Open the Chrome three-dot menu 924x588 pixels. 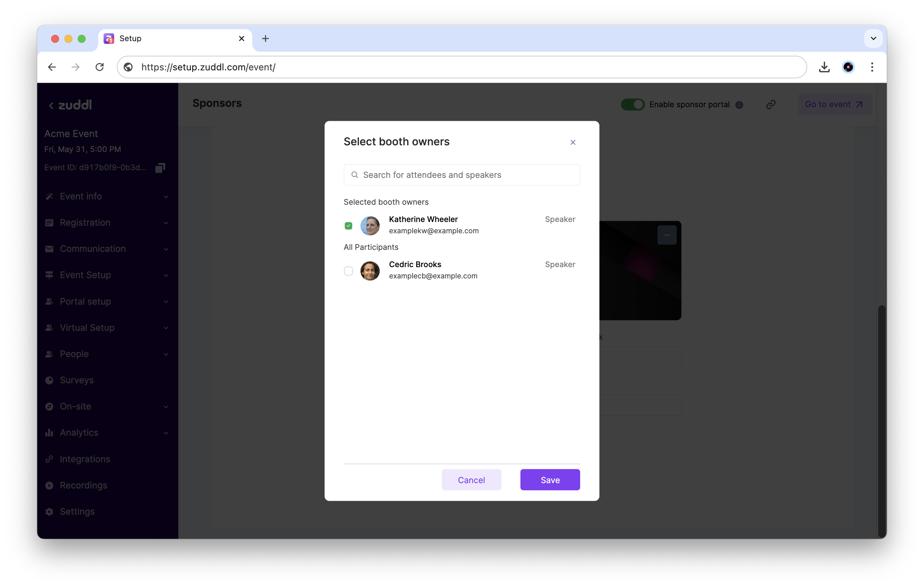point(872,67)
